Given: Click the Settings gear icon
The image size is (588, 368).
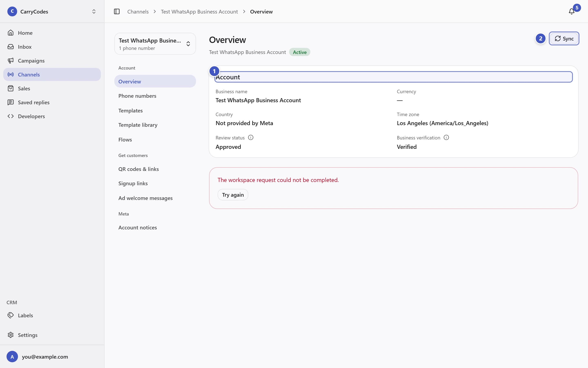Looking at the screenshot, I should coord(10,335).
